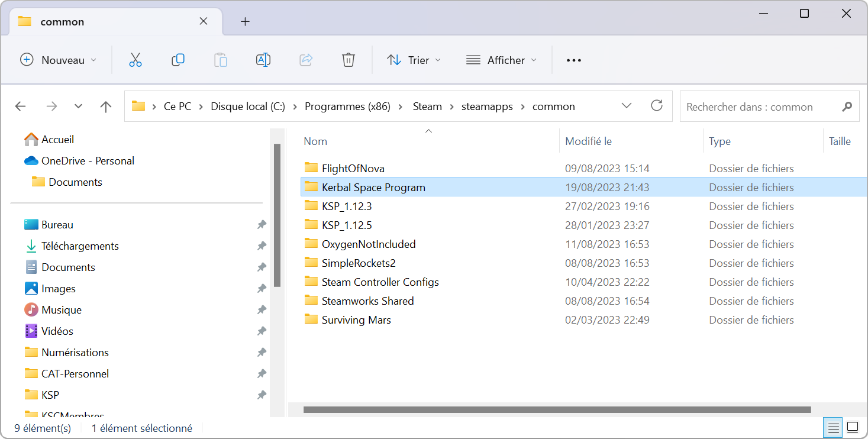Click the folder icon in address bar

tap(138, 106)
